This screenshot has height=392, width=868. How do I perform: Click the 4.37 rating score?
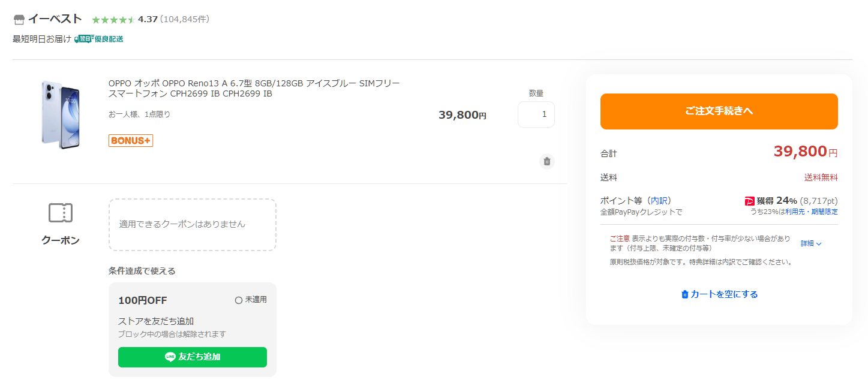148,19
